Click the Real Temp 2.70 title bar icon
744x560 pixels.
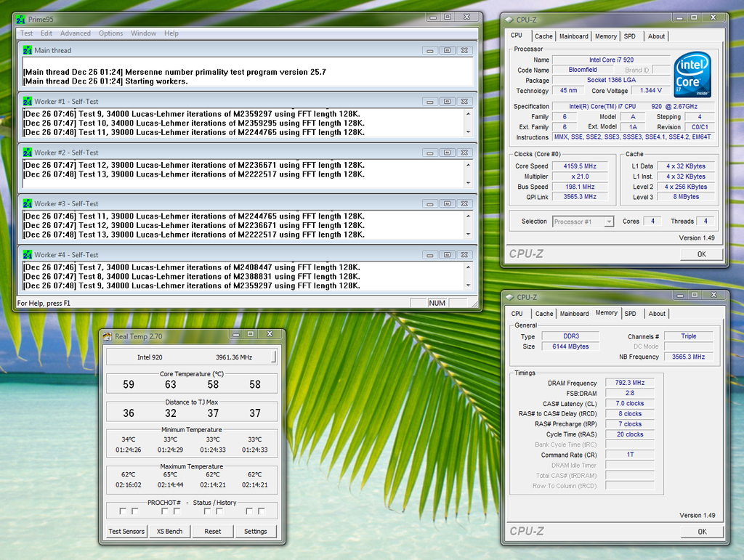(x=108, y=336)
